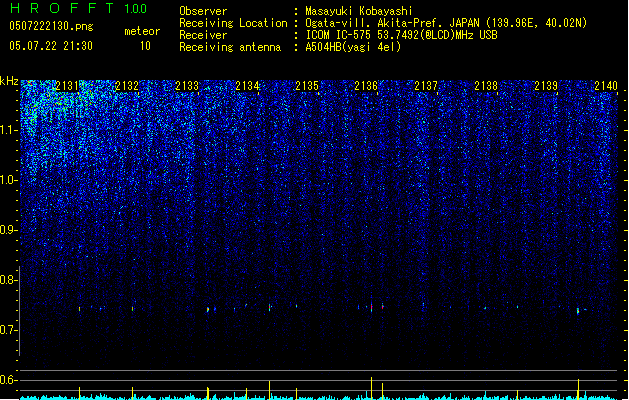This screenshot has height=400, width=629.
Task: Click the 0.6 kHz frequency label
Action: pos(9,380)
